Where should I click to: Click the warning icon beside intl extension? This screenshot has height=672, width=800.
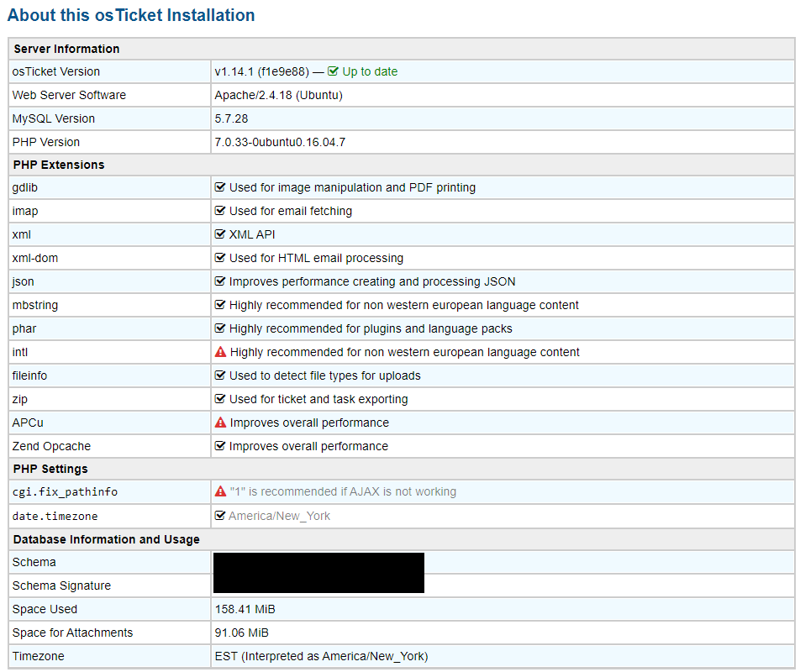pyautogui.click(x=221, y=352)
